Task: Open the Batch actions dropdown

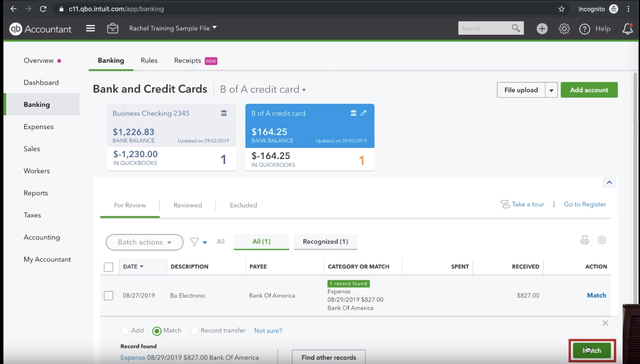Action: (144, 242)
